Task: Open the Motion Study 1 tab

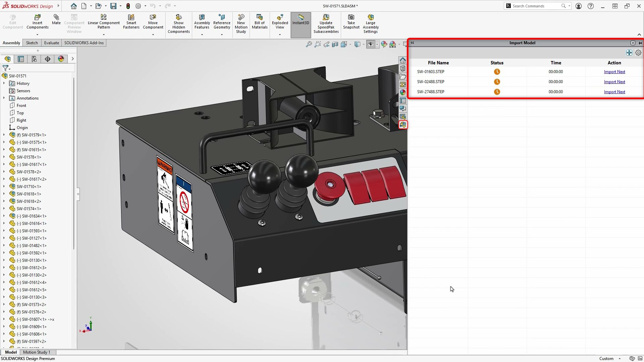Action: pyautogui.click(x=37, y=352)
